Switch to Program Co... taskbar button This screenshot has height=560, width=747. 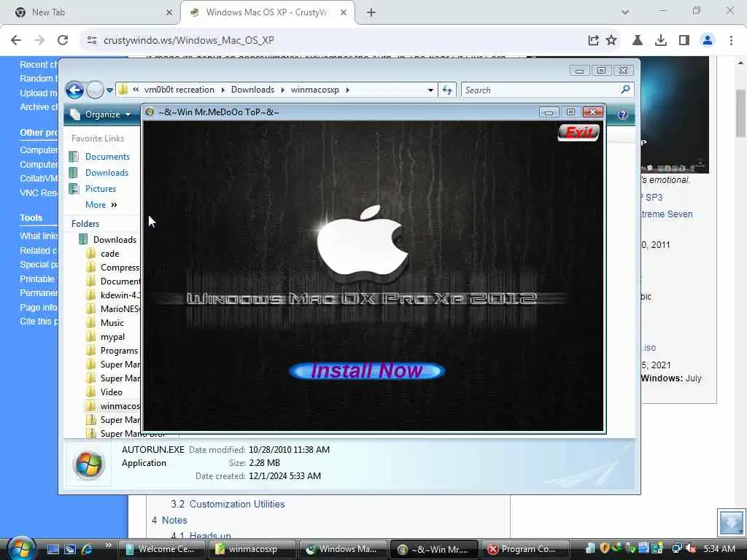coord(524,550)
